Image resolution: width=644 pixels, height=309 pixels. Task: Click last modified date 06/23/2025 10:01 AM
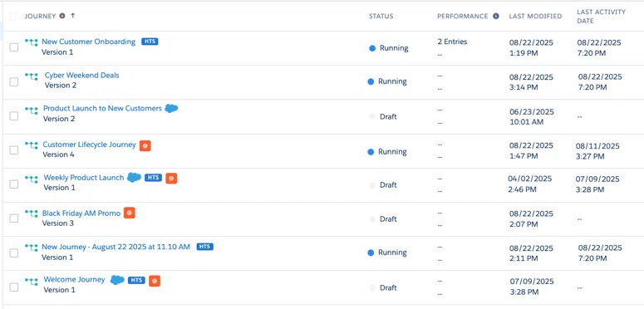point(532,117)
